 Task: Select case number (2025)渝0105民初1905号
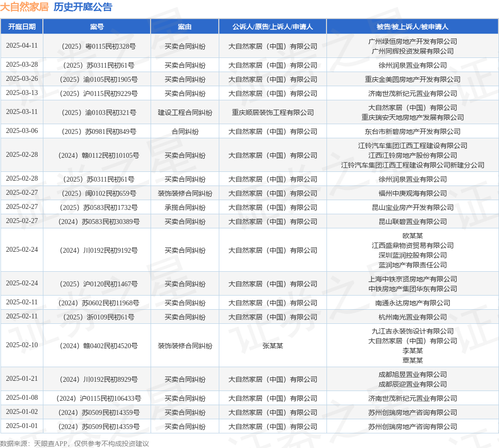98,79
